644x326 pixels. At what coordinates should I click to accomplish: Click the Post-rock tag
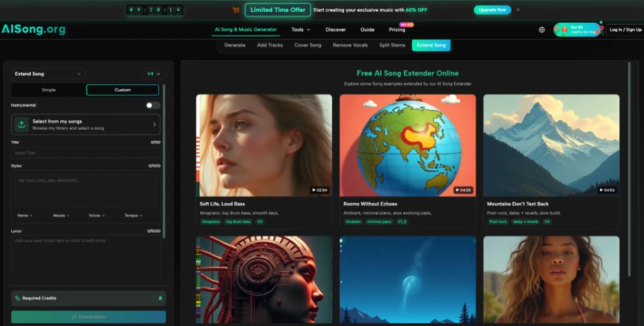pyautogui.click(x=498, y=222)
